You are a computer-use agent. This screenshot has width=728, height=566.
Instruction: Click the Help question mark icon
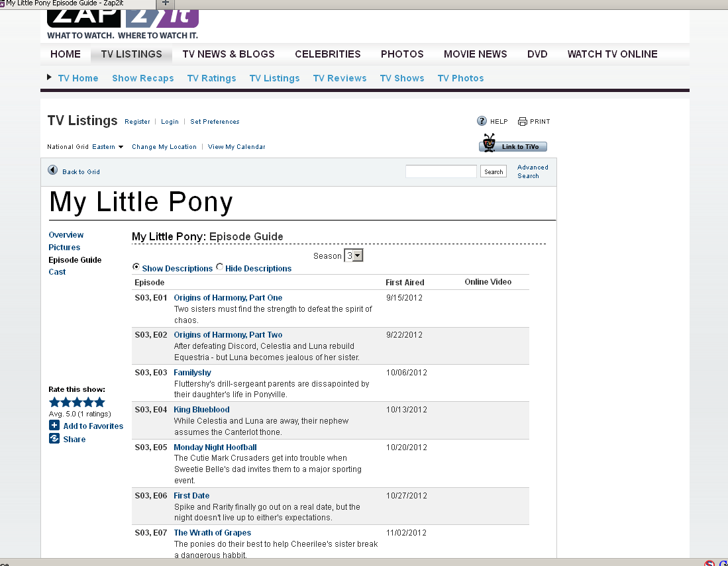pos(482,121)
